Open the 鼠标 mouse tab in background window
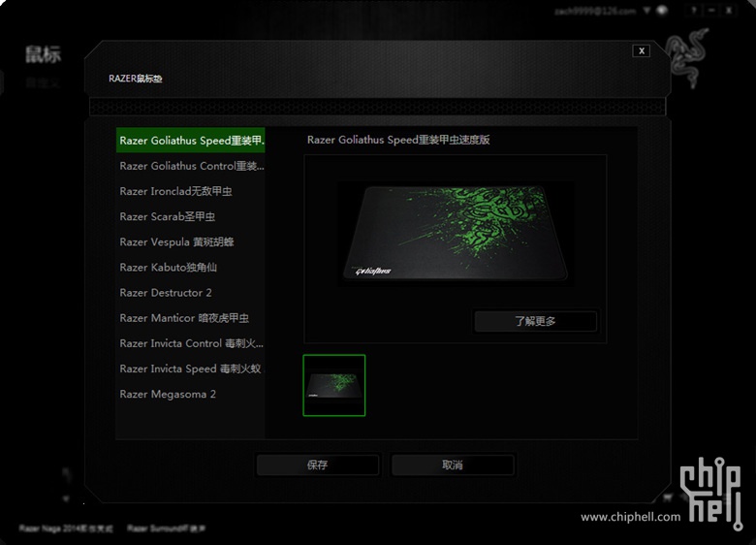 44,54
